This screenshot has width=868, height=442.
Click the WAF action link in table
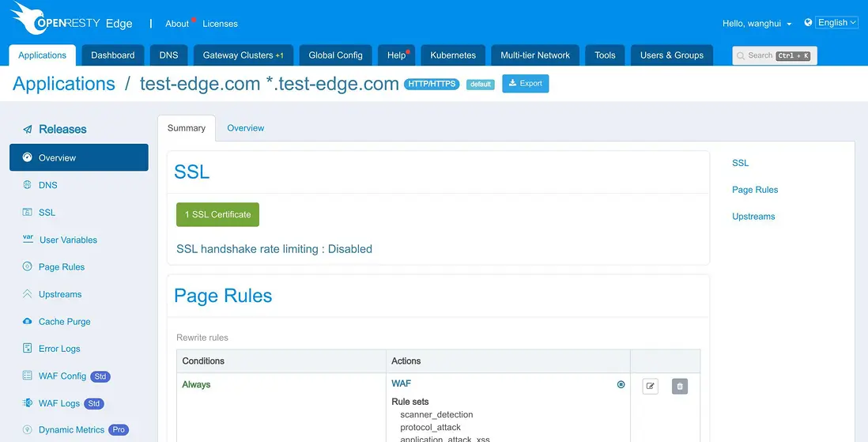pyautogui.click(x=402, y=383)
